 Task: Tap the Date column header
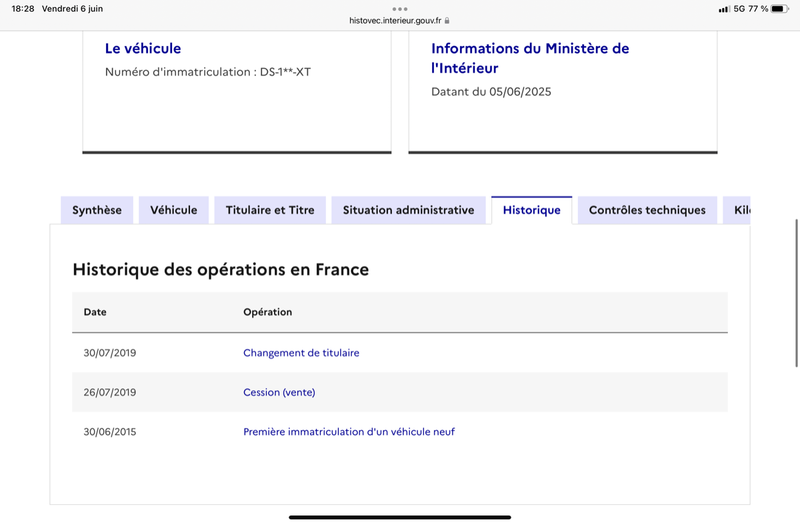(x=95, y=312)
